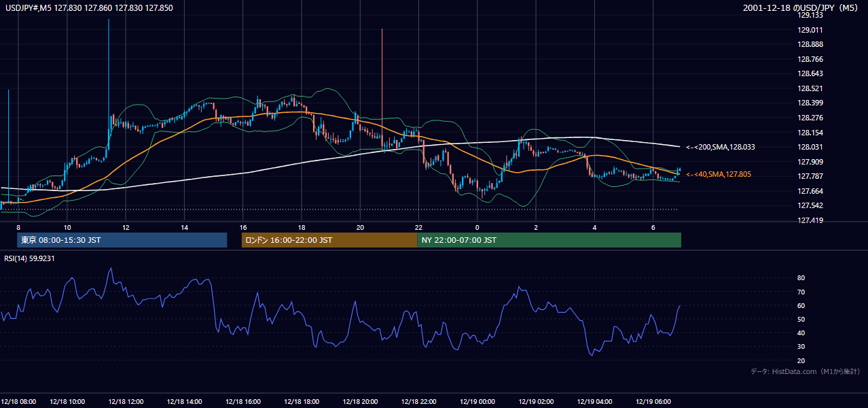868x408 pixels.
Task: Click the 12/19 02:00 date axis label
Action: [x=536, y=401]
